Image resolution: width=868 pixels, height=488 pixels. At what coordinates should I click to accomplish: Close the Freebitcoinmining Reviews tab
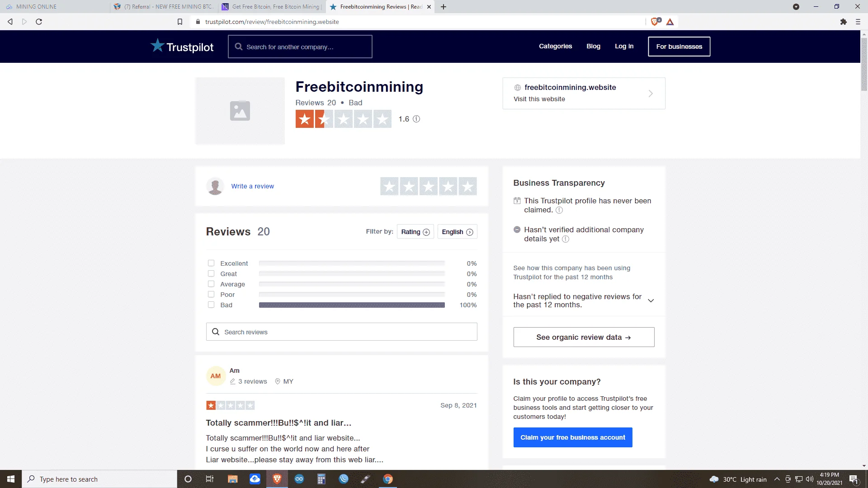[x=429, y=7]
